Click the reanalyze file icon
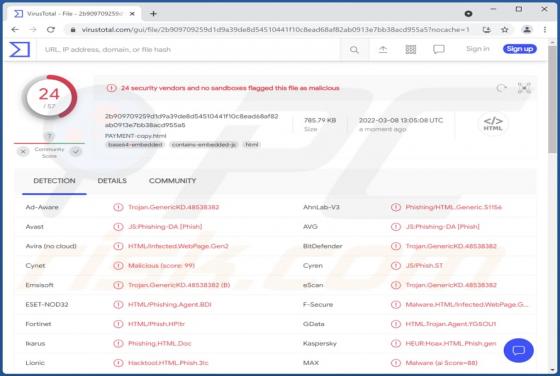Viewport: 560px width, 376px height. tap(501, 88)
